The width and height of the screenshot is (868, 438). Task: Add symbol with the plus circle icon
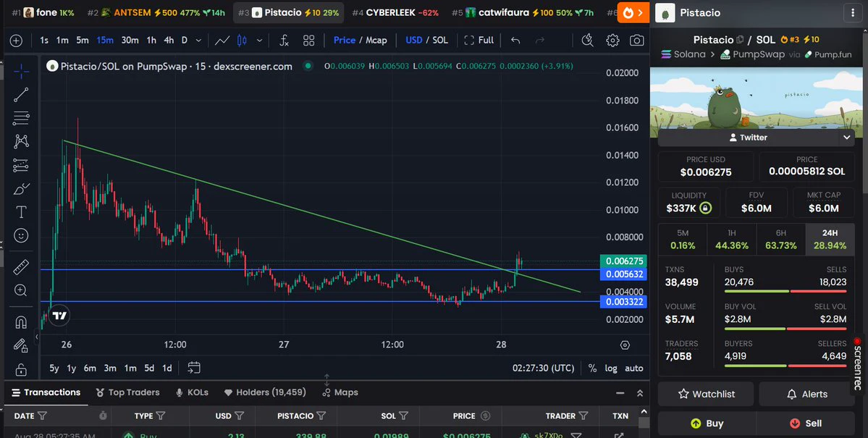click(16, 41)
